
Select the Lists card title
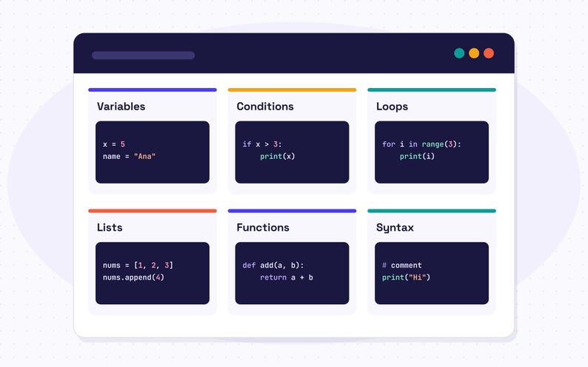tap(110, 227)
